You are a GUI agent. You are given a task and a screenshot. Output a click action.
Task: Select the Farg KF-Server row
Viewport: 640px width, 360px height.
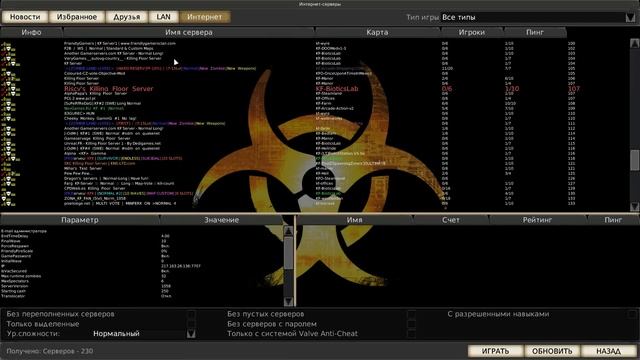point(314,183)
